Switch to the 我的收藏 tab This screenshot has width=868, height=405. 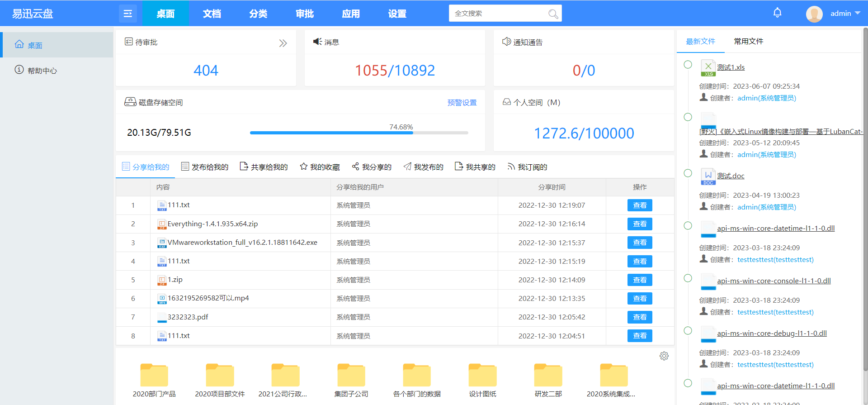click(x=320, y=167)
